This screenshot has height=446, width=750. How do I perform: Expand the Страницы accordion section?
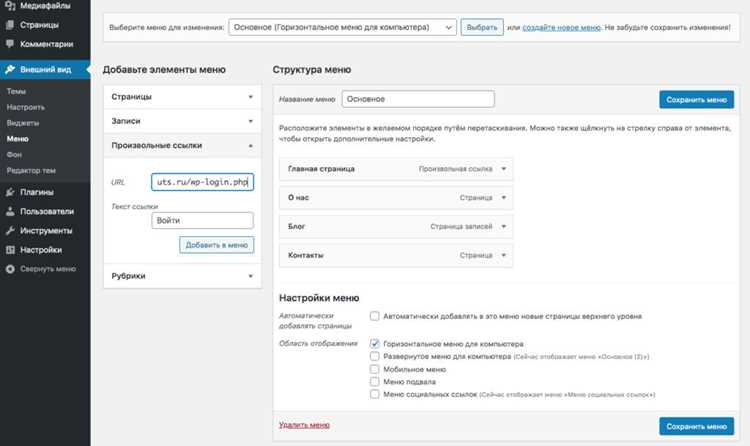(182, 97)
